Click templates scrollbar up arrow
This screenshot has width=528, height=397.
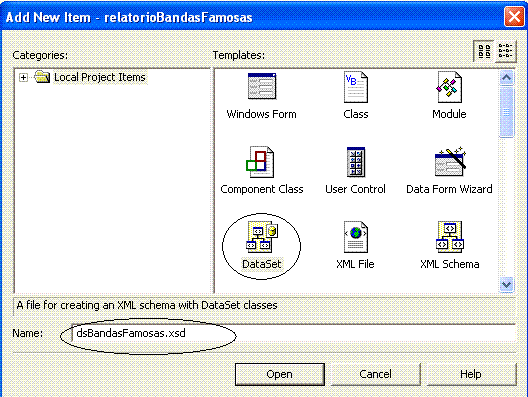506,78
